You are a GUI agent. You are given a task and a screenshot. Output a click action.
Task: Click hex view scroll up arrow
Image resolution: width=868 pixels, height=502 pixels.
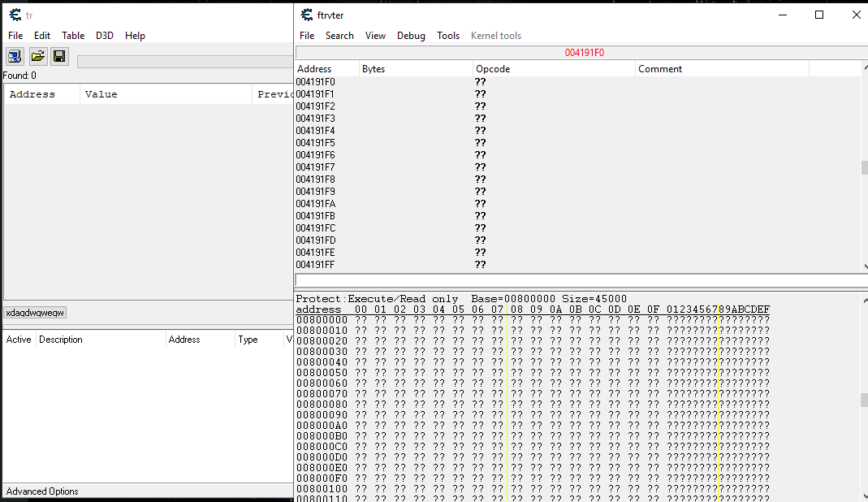point(866,301)
